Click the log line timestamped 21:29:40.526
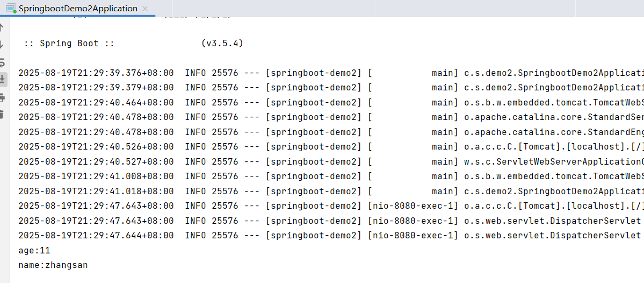 pos(331,147)
